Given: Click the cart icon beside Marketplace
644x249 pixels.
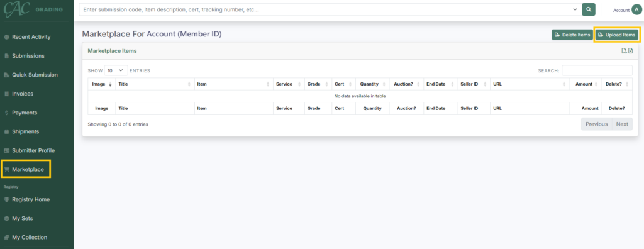Looking at the screenshot, I should click(6, 169).
